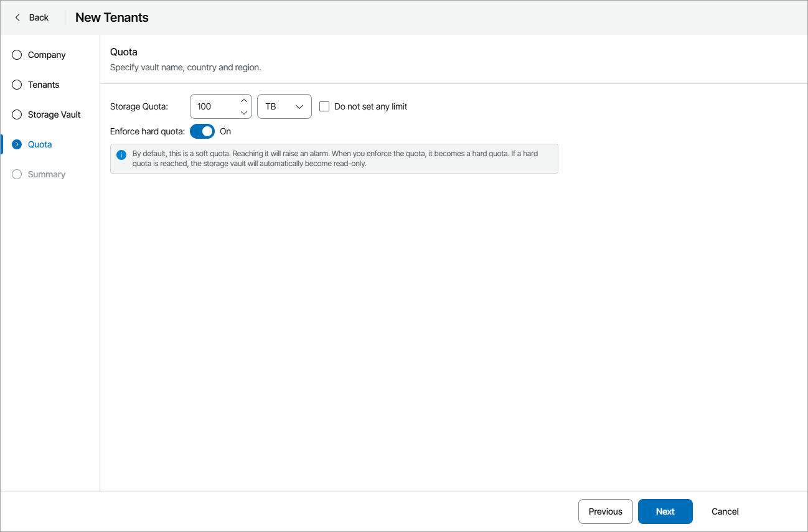Click the Previous button
Image resolution: width=808 pixels, height=532 pixels.
(605, 511)
